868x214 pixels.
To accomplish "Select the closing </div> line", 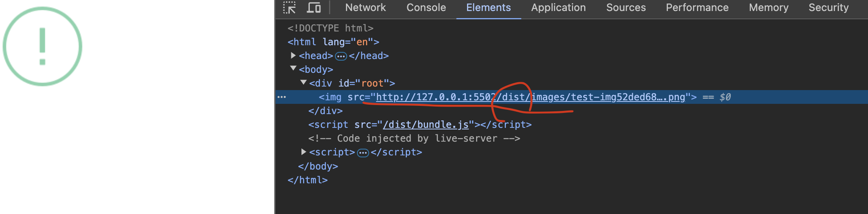I will [x=325, y=111].
